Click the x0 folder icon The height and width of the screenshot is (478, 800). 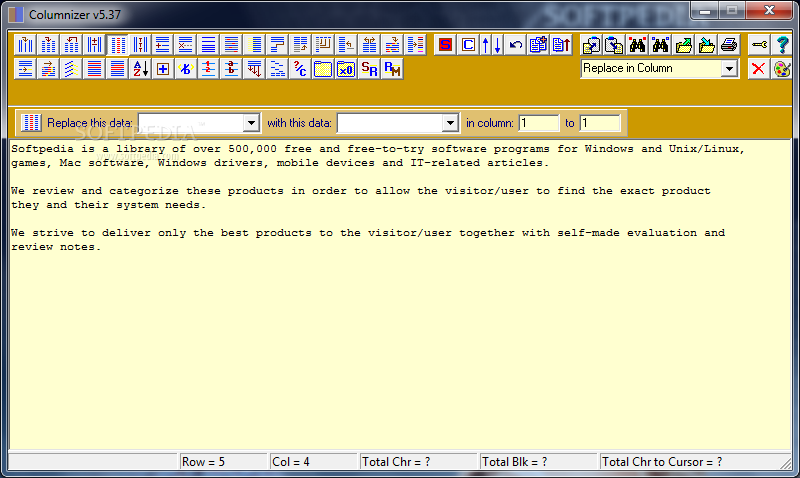pyautogui.click(x=346, y=68)
